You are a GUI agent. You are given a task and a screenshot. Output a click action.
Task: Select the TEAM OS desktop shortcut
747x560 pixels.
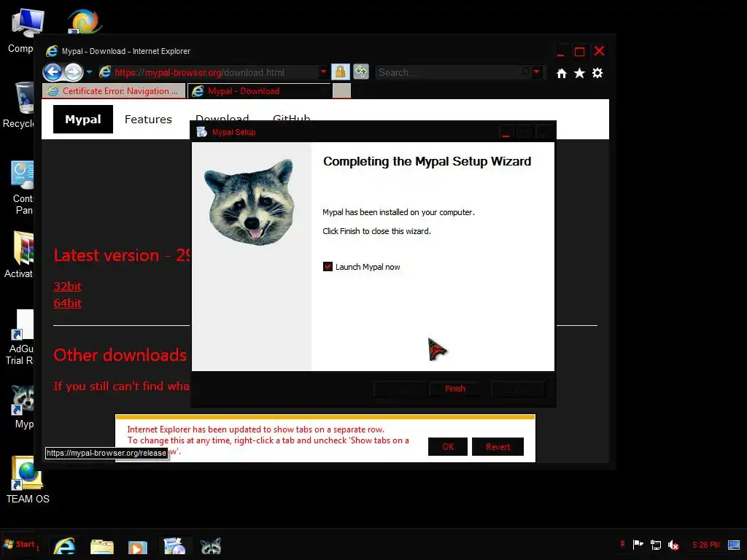(28, 480)
